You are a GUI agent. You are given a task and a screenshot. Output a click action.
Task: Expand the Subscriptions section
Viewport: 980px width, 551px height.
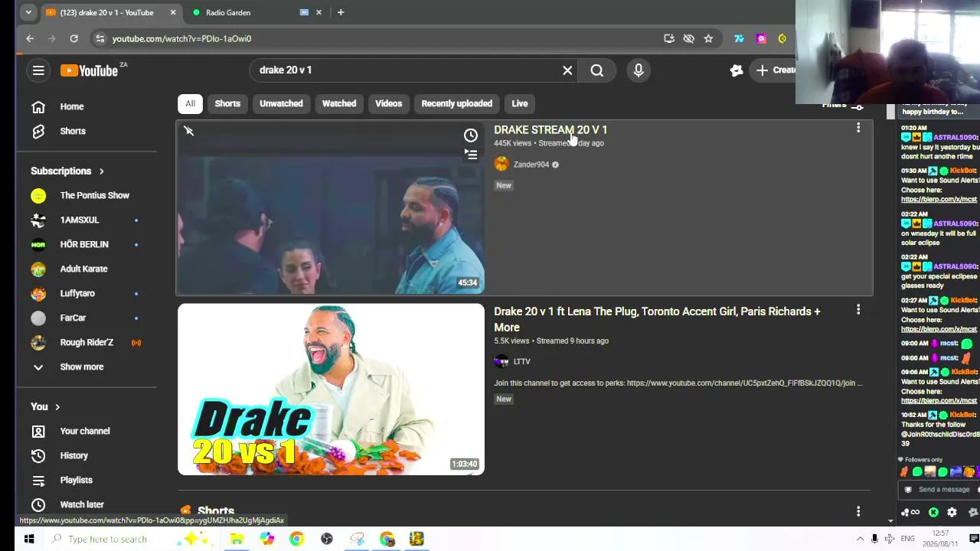click(67, 171)
